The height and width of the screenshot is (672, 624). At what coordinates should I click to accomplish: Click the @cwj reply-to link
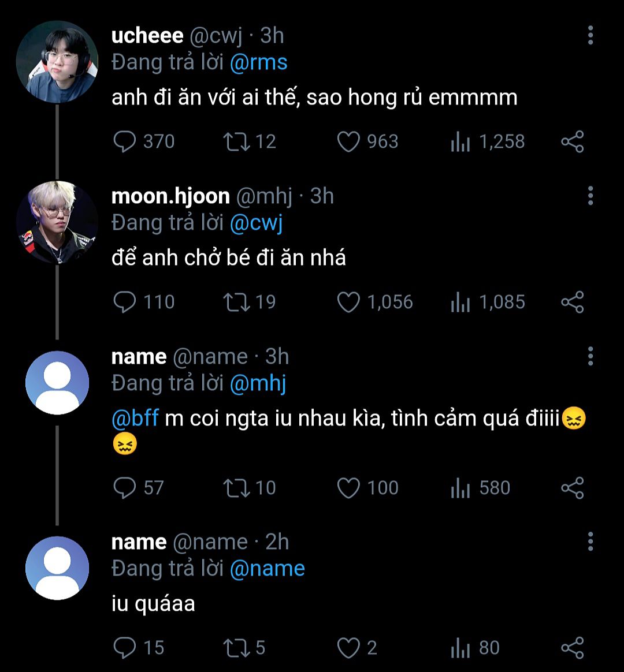tap(256, 223)
